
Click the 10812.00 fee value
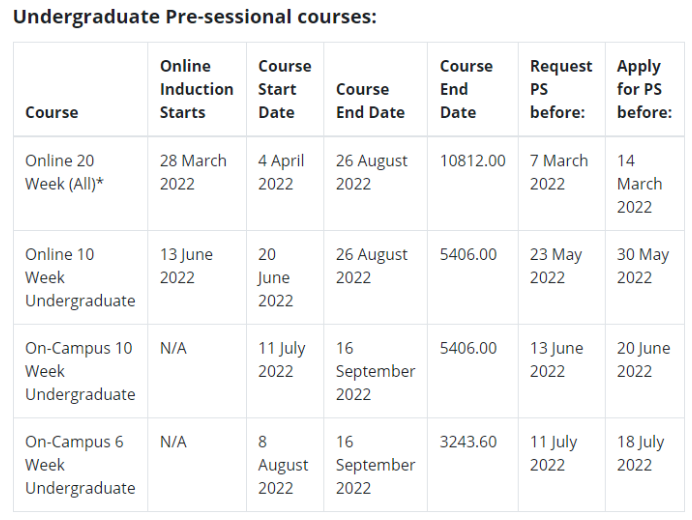coord(472,161)
